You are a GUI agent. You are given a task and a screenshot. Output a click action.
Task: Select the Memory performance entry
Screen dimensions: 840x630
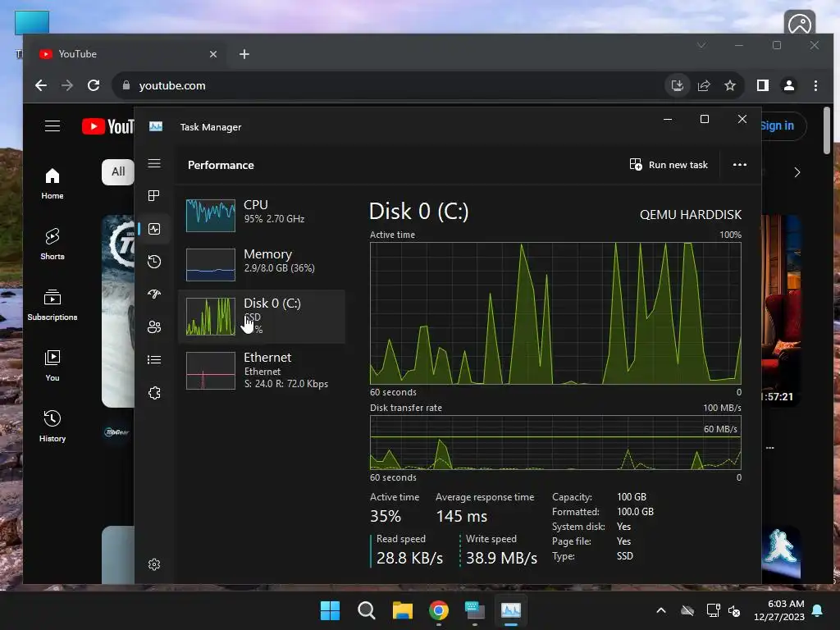[x=262, y=264]
